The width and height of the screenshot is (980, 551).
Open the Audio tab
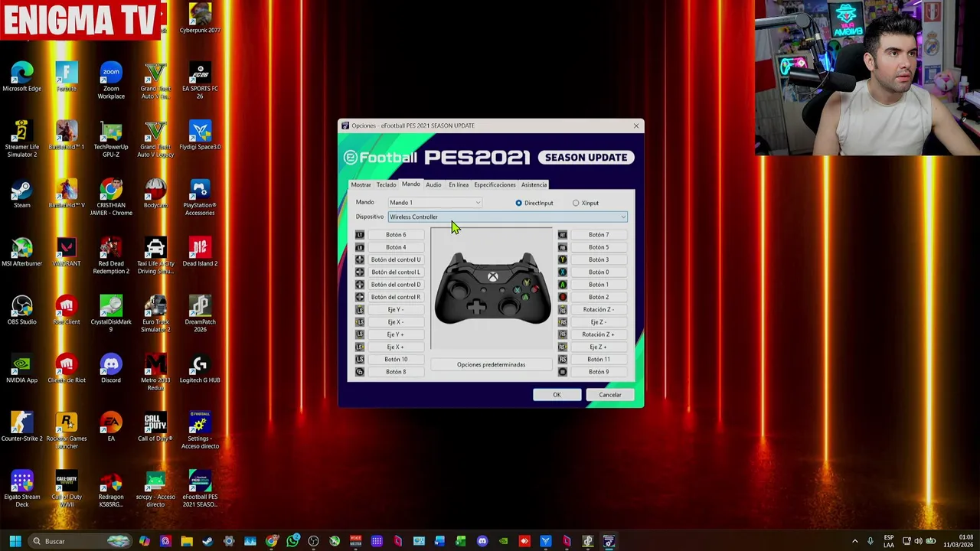coord(433,184)
